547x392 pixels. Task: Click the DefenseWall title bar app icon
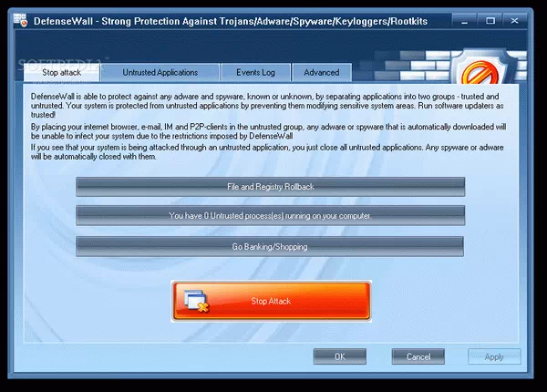pyautogui.click(x=20, y=20)
